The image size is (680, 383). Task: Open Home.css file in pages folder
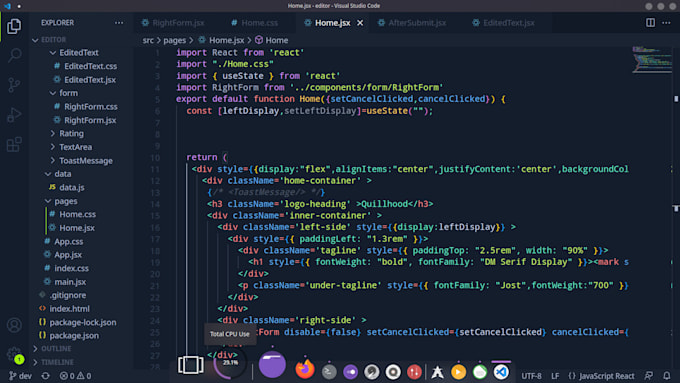pos(78,214)
